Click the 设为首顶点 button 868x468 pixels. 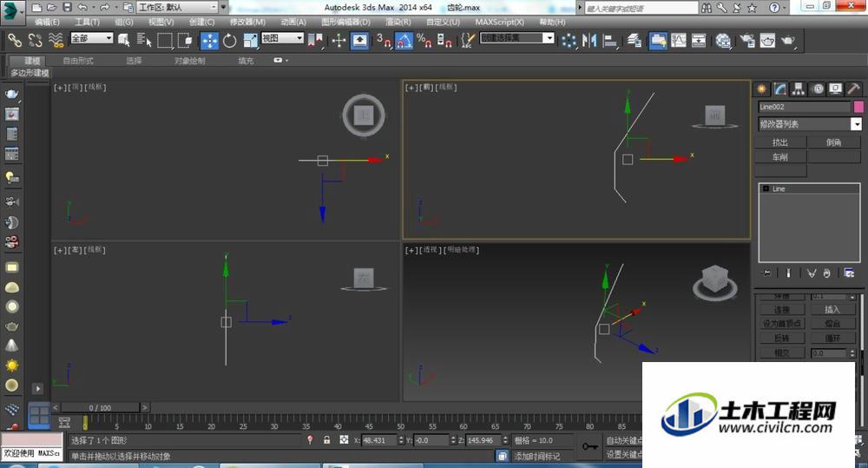[782, 324]
